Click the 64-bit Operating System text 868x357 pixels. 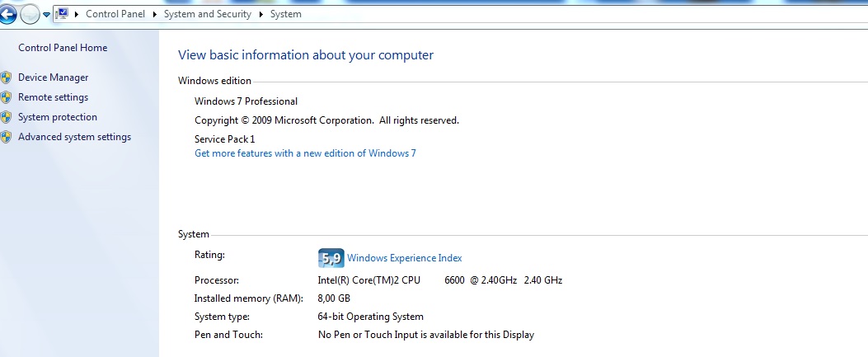click(x=370, y=317)
